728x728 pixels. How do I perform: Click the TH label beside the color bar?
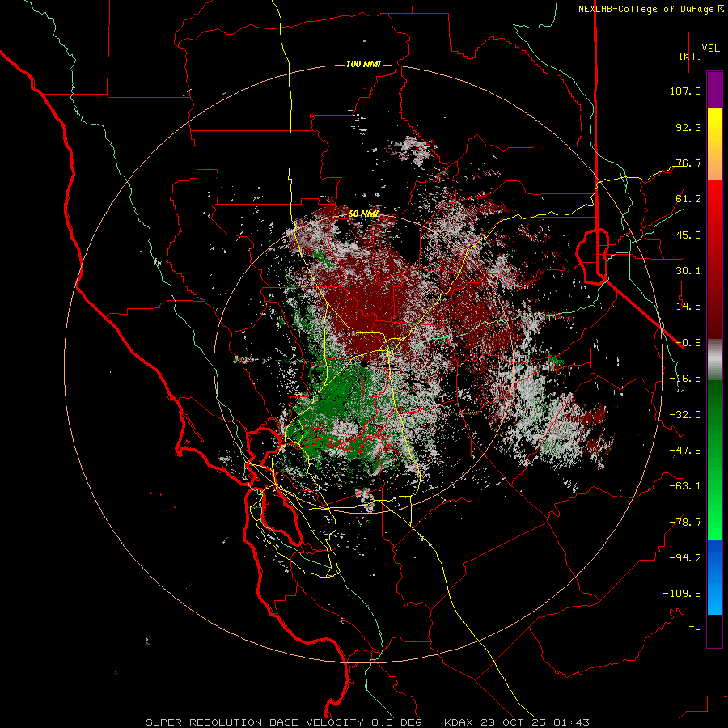pos(695,630)
